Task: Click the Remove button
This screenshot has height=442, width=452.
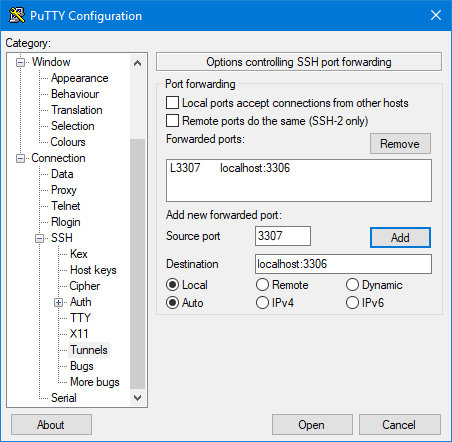Action: coord(400,144)
